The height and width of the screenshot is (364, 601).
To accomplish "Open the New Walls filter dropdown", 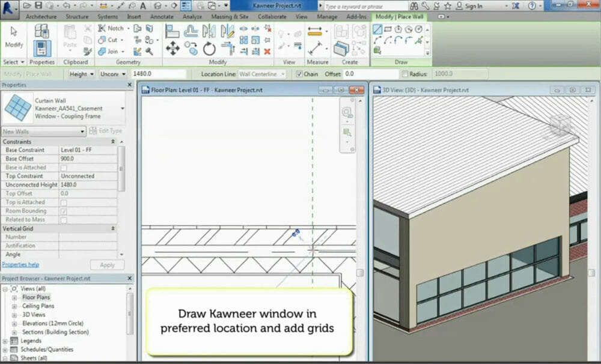I will click(43, 132).
